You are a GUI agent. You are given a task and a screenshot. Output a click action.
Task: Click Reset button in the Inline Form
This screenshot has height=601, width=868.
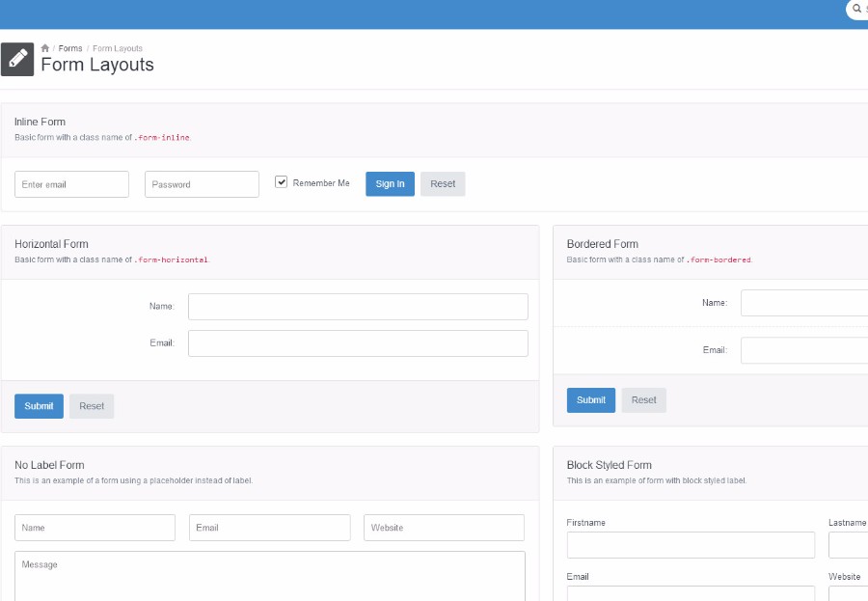click(x=443, y=184)
